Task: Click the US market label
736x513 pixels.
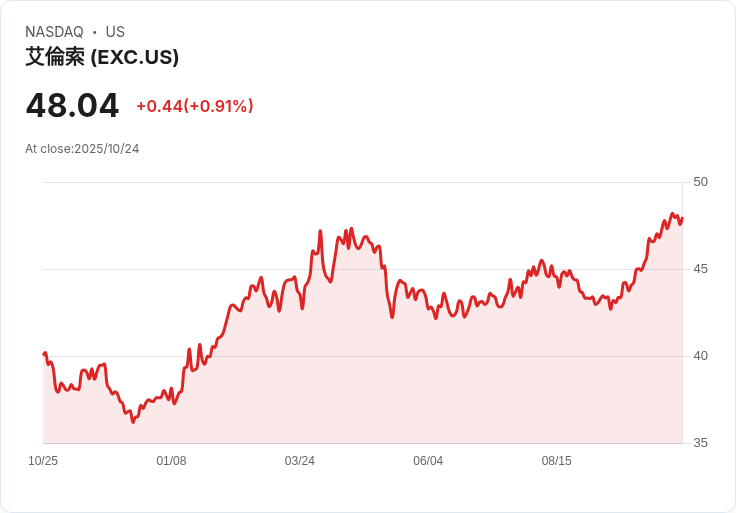Action: [115, 32]
